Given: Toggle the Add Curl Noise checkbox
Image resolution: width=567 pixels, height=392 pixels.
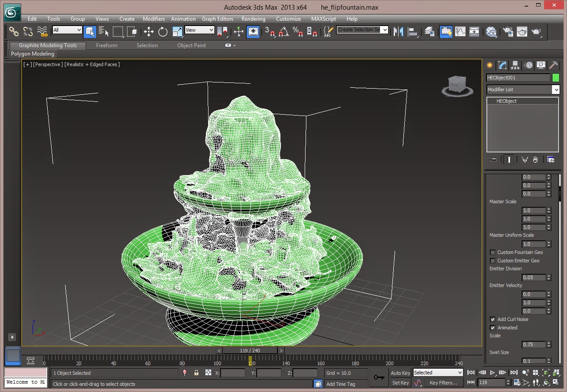Looking at the screenshot, I should point(492,319).
